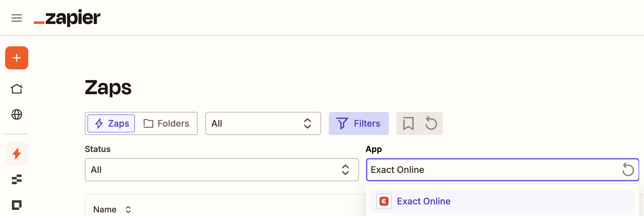Open Interfaces icon in sidebar

17,205
